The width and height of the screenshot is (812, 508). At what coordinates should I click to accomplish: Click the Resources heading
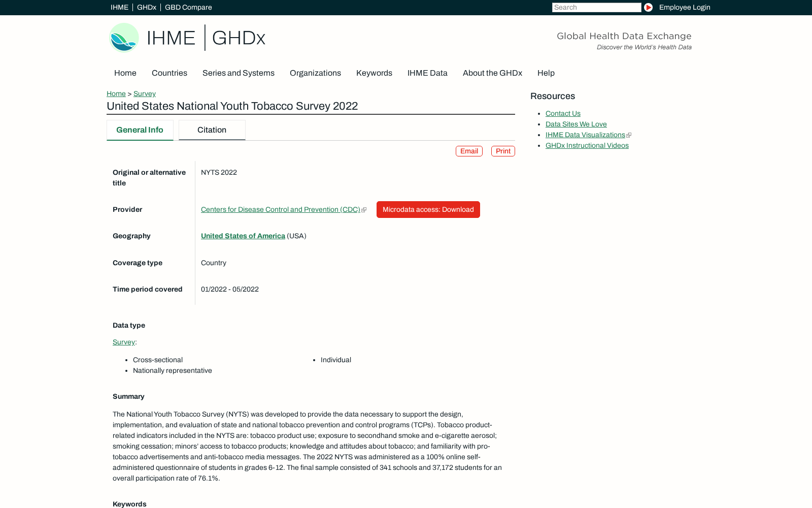coord(553,96)
